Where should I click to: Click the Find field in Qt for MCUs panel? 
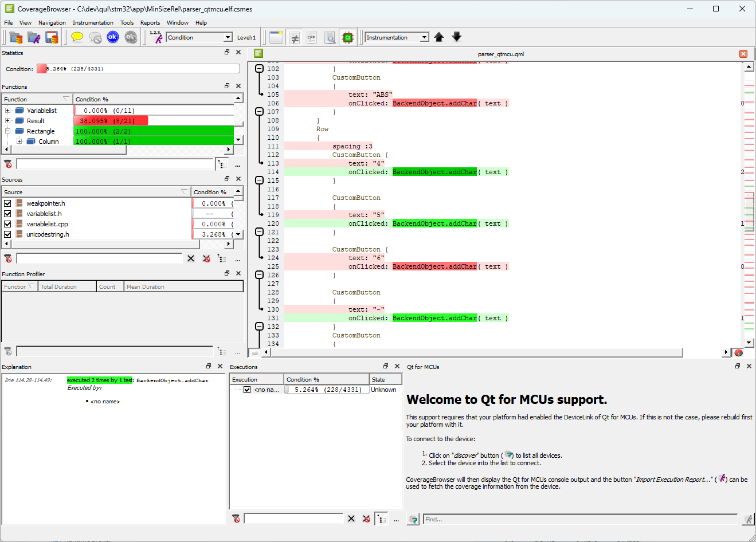pos(579,519)
